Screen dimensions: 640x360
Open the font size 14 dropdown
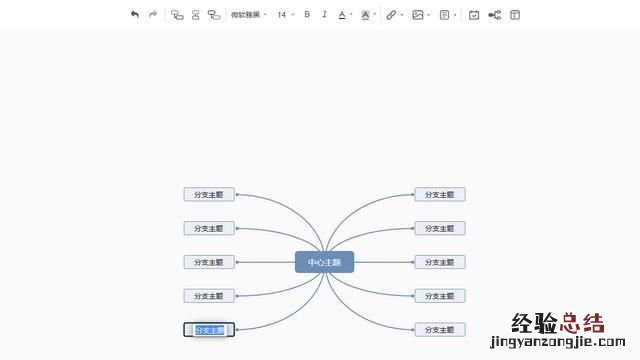(x=286, y=15)
